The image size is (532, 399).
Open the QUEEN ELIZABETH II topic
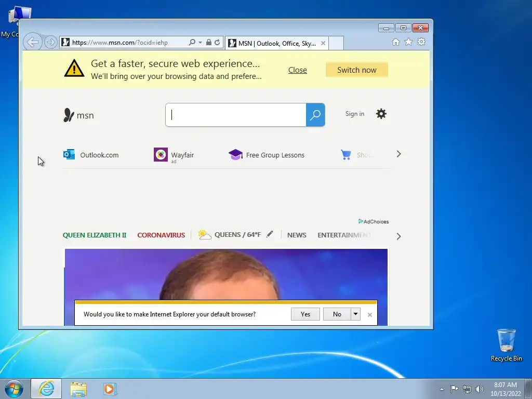[95, 235]
